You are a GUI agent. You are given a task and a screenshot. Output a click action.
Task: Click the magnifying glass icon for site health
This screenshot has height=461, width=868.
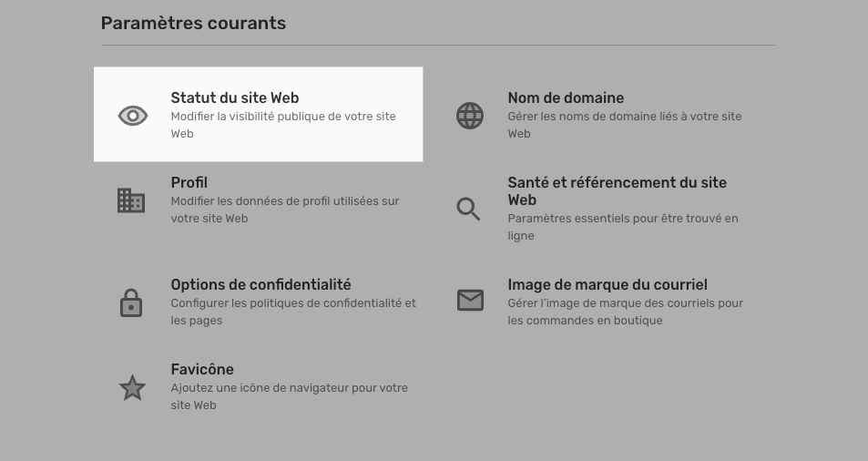pyautogui.click(x=468, y=210)
